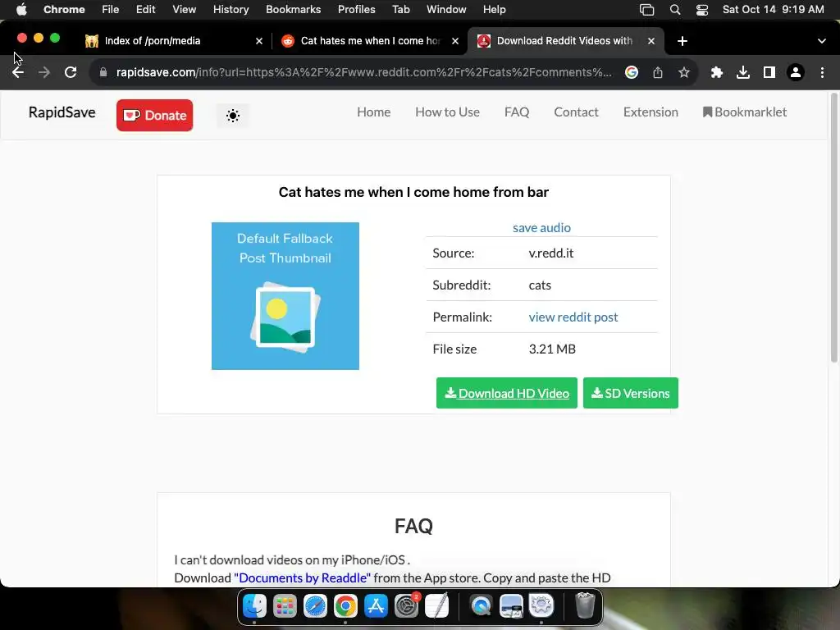
Task: Open the File menu
Action: click(111, 10)
